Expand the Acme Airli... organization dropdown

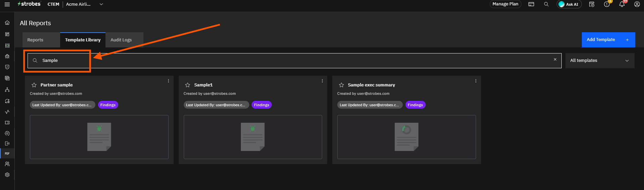point(85,4)
